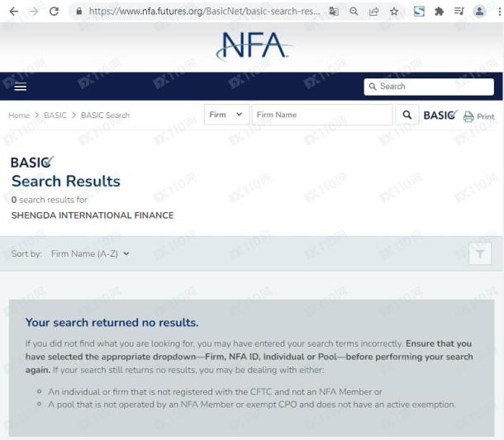Click the Home breadcrumb link
This screenshot has height=440, width=504.
click(19, 116)
